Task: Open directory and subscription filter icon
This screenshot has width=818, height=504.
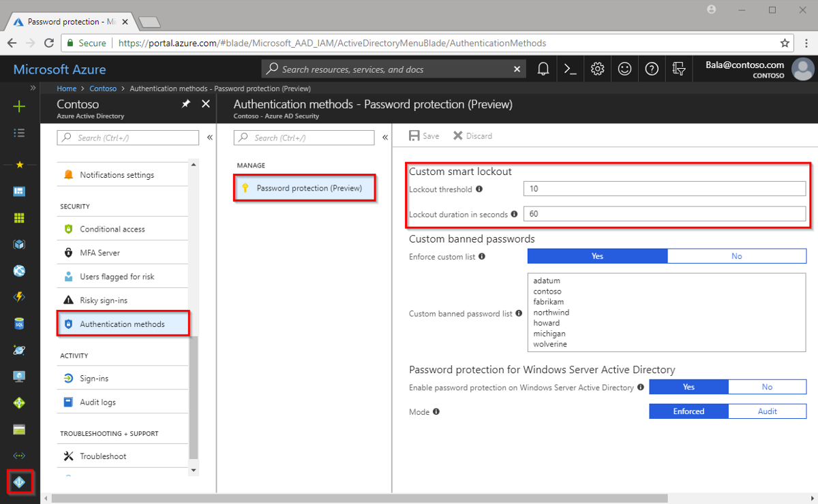Action: pyautogui.click(x=678, y=69)
